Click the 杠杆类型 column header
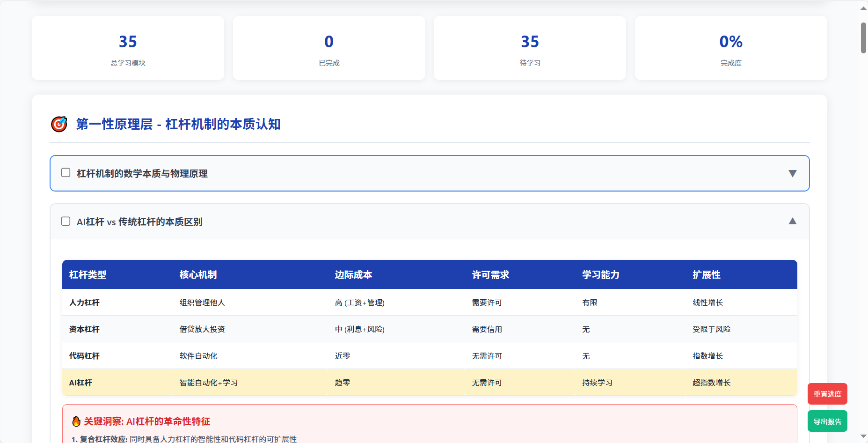Viewport: 868px width, 443px height. click(88, 275)
